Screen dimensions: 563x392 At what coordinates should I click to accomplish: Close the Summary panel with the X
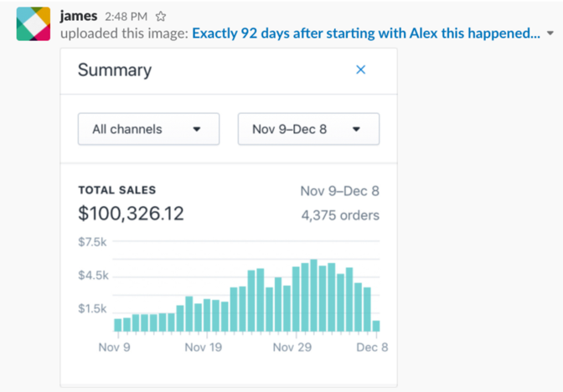(361, 70)
